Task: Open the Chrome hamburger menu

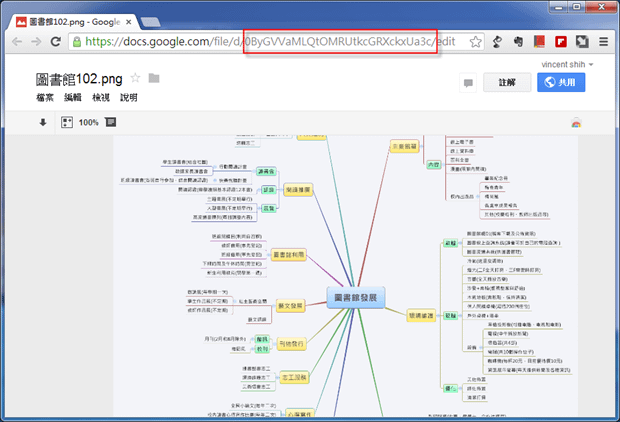Action: pos(603,41)
